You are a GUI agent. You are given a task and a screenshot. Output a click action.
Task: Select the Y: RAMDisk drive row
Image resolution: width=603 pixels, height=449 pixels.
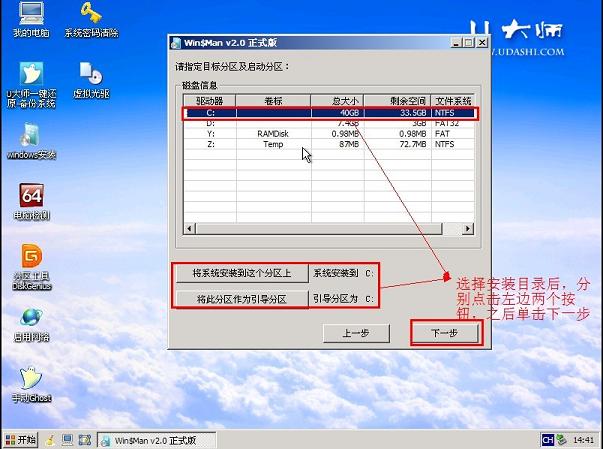pyautogui.click(x=329, y=134)
